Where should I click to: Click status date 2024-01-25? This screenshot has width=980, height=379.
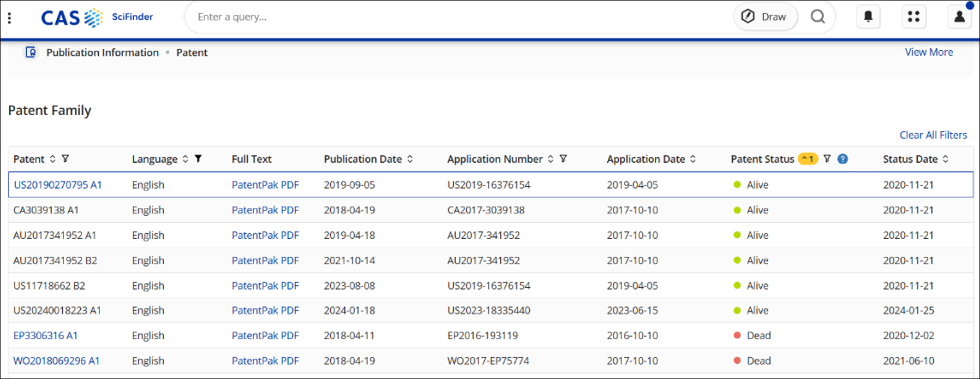[x=909, y=311]
